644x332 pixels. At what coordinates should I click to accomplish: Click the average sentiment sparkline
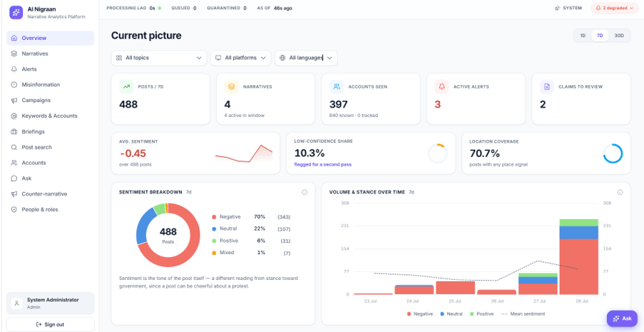pyautogui.click(x=244, y=154)
